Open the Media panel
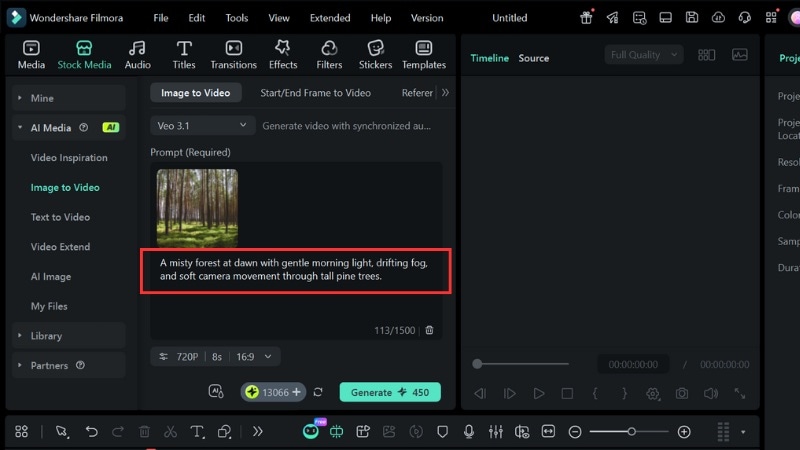 [x=31, y=55]
